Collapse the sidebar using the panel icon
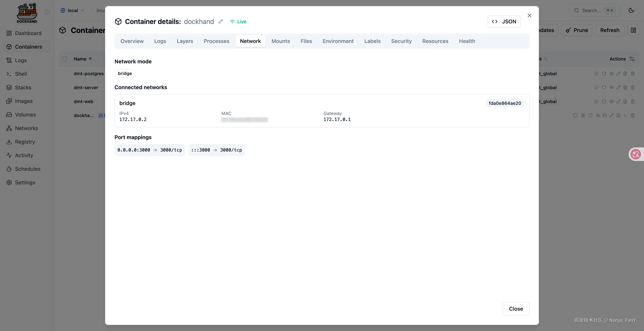The height and width of the screenshot is (331, 644). click(x=47, y=12)
